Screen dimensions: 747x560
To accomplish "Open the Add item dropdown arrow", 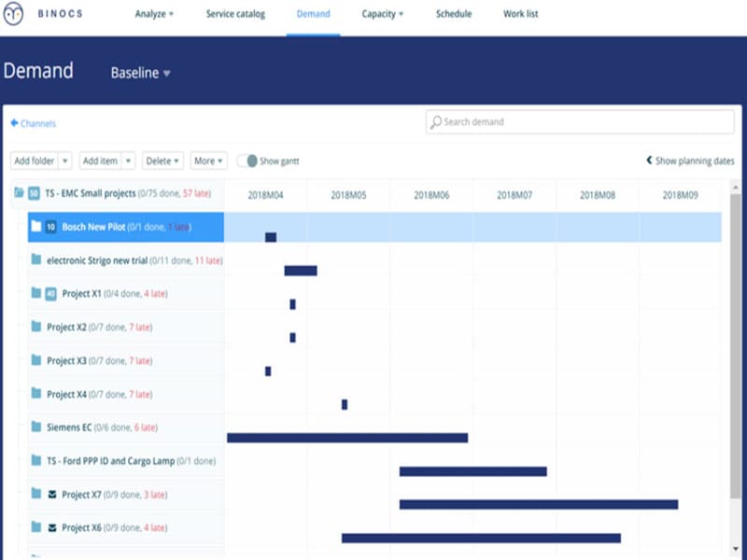I will point(128,161).
